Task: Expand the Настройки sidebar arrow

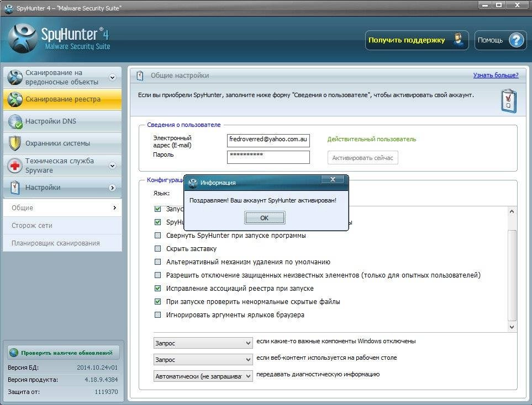Action: coord(112,188)
